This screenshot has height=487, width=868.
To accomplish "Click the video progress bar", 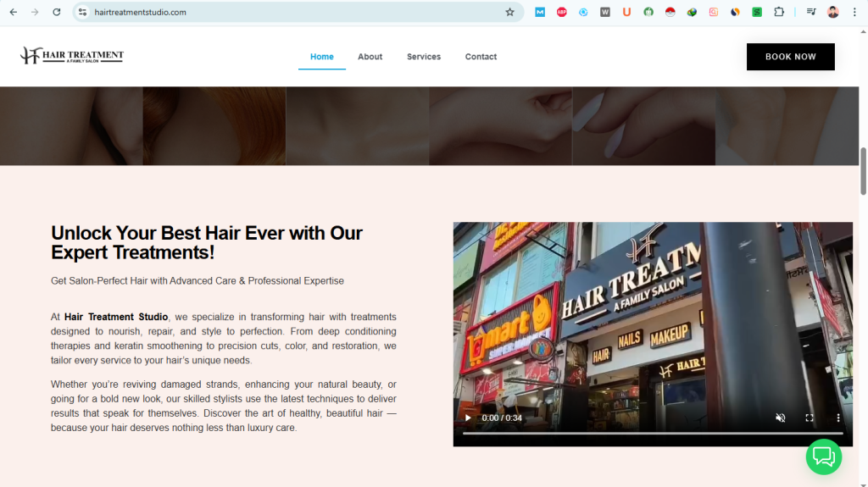I will coord(653,433).
